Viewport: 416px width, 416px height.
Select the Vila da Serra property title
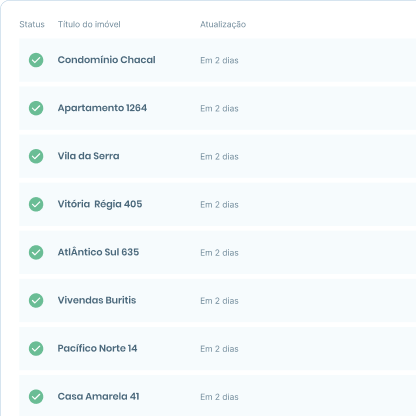pyautogui.click(x=88, y=156)
